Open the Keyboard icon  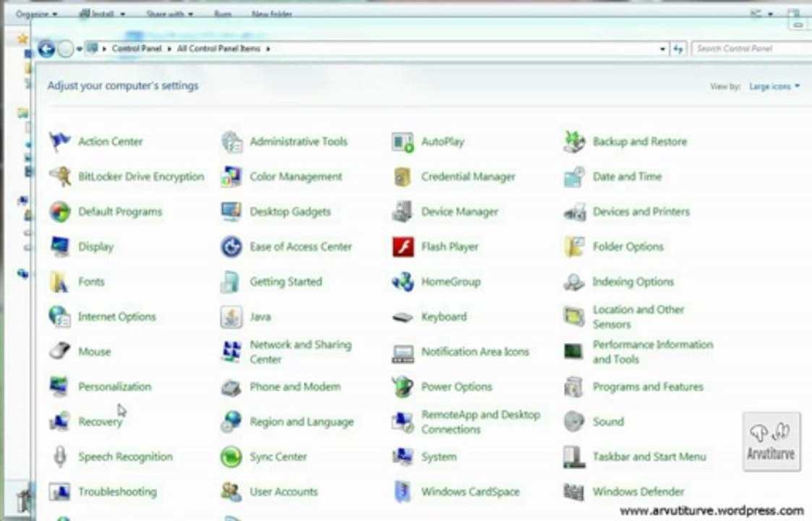click(x=403, y=317)
